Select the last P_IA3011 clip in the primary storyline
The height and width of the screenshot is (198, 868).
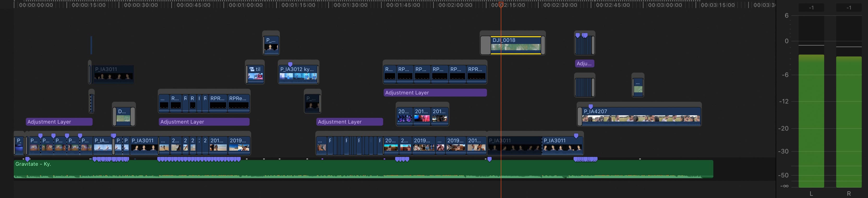click(562, 145)
